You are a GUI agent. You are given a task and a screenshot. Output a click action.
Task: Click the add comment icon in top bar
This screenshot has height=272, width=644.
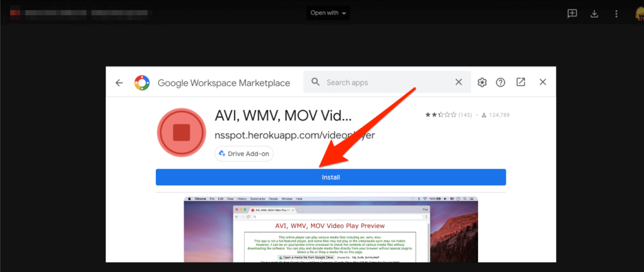point(572,14)
